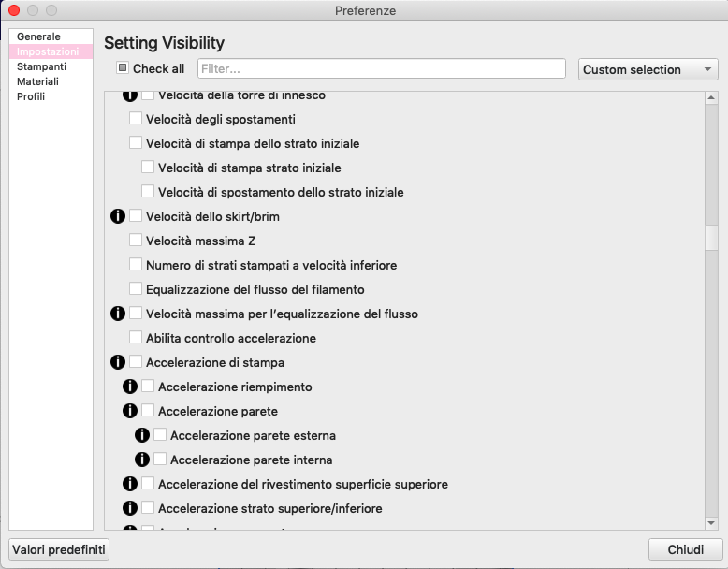Image resolution: width=728 pixels, height=569 pixels.
Task: Click info icon beside Accelerazione riempimento
Action: 130,387
